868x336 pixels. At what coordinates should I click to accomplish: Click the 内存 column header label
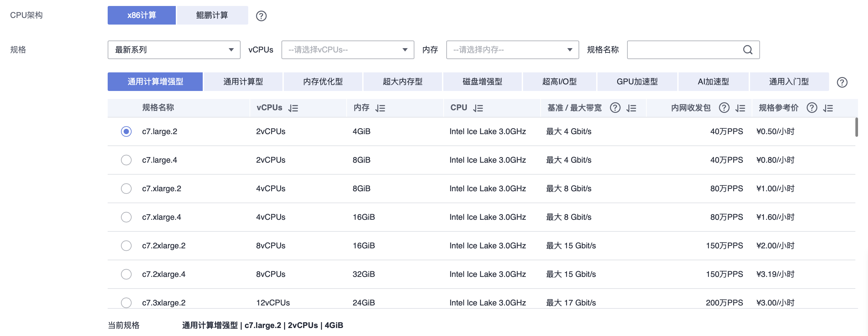pos(361,108)
